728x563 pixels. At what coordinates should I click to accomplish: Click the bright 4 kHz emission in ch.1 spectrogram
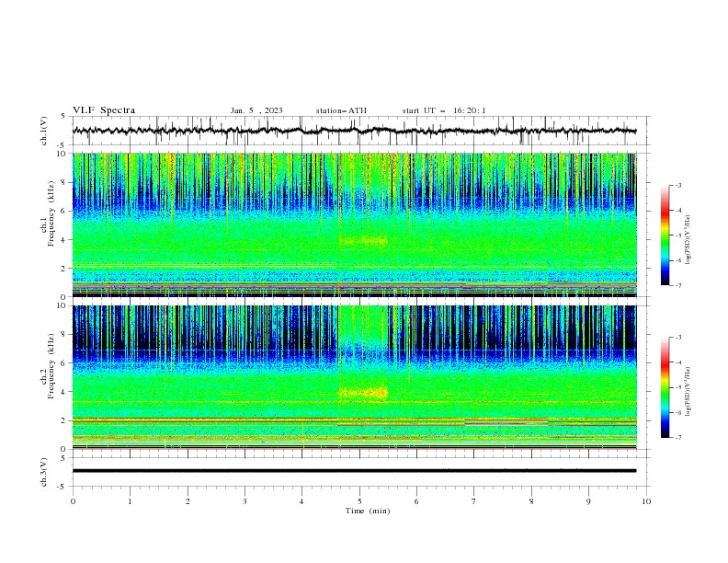point(363,241)
